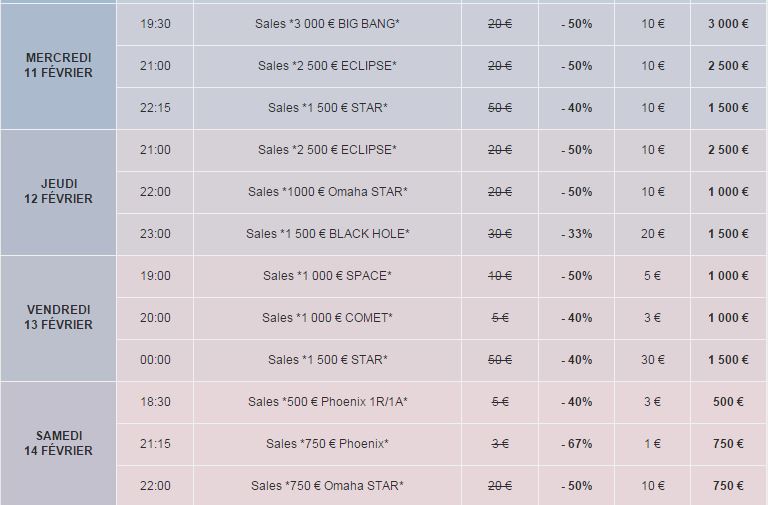Viewport: 768px width, 505px height.
Task: Click the JEUDI 12 FÉVRIER day cell
Action: (x=59, y=192)
